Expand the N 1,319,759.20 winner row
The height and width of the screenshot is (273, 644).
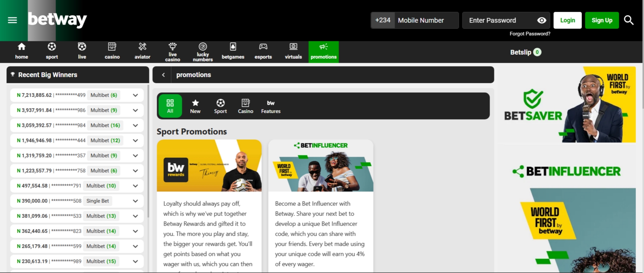click(x=135, y=155)
